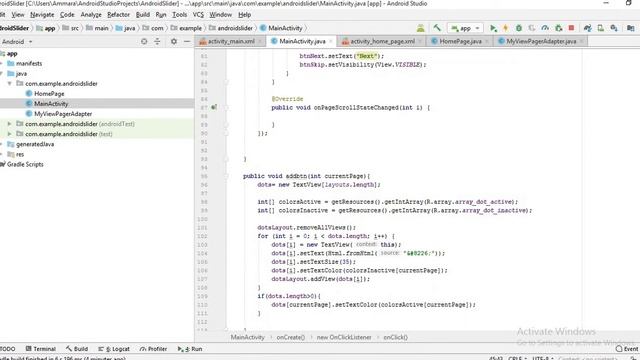The height and width of the screenshot is (360, 640).
Task: Close the MainActivity.java tab
Action: [x=331, y=41]
